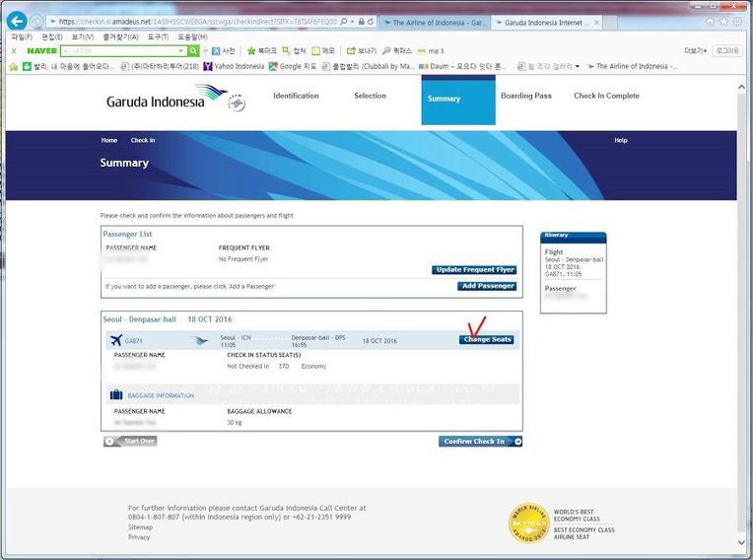Image resolution: width=753 pixels, height=560 pixels.
Task: Select the Boarding Pass step
Action: click(x=526, y=96)
